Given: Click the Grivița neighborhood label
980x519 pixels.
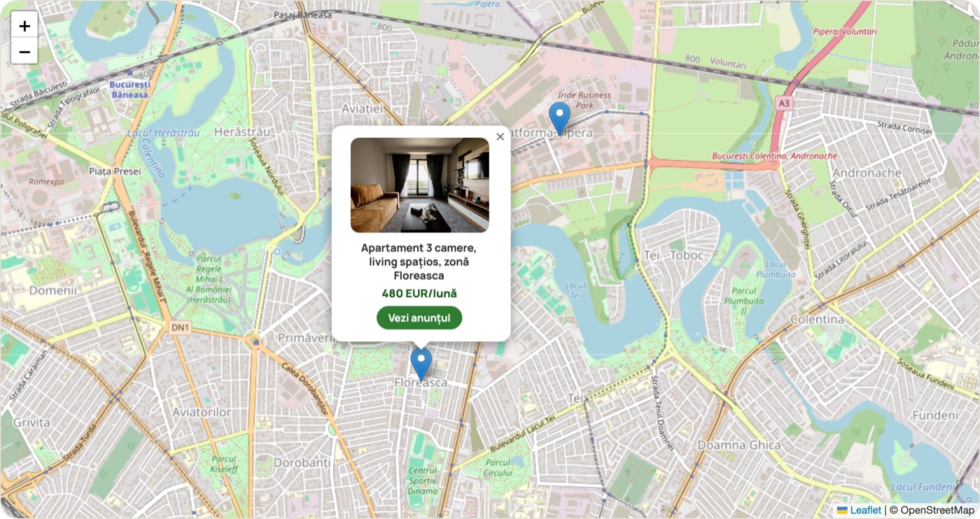Looking at the screenshot, I should (x=31, y=422).
